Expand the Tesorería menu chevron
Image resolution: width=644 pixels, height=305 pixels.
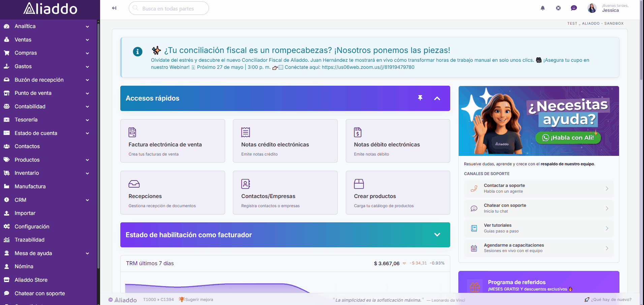[x=87, y=120]
